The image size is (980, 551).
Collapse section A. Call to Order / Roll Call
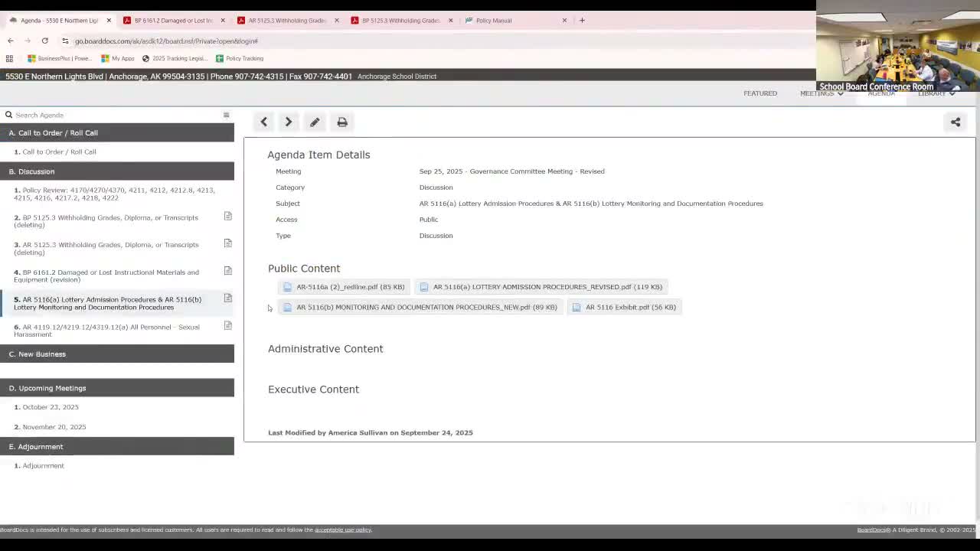click(x=117, y=133)
